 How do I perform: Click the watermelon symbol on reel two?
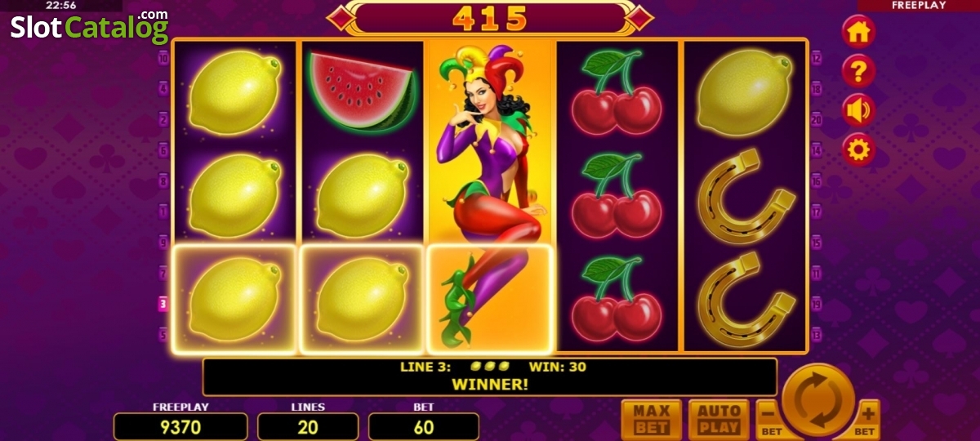pos(363,90)
